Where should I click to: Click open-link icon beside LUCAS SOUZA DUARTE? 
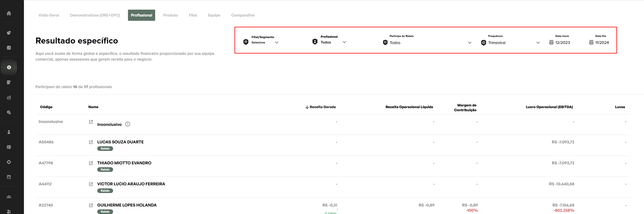pos(91,142)
